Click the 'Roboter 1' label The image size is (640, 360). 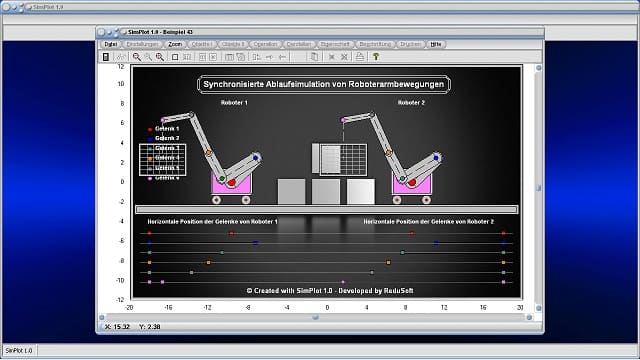point(234,102)
